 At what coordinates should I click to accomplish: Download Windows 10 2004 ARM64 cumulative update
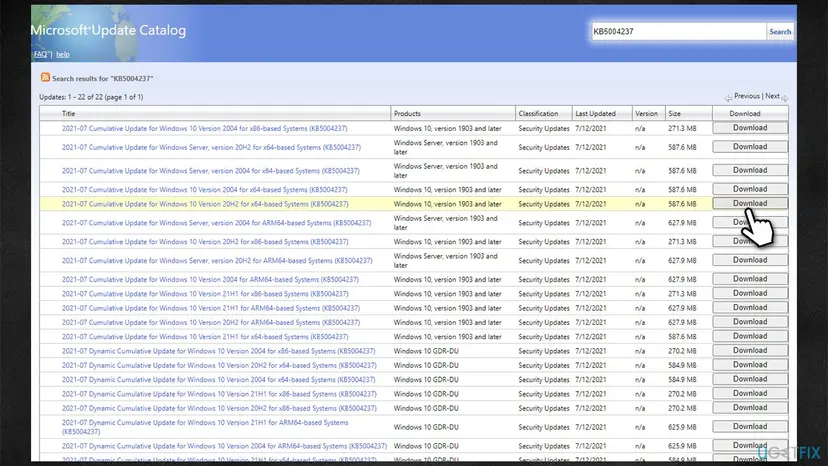click(750, 279)
